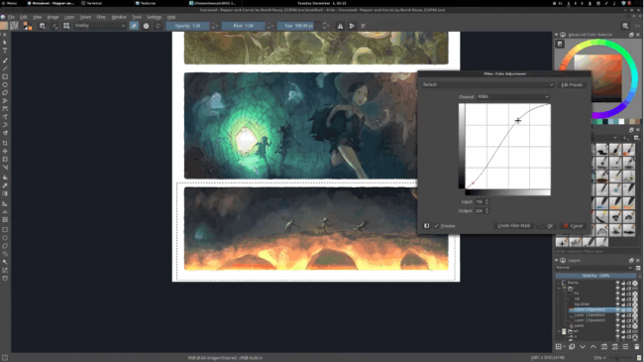644x362 pixels.
Task: Toggle visibility of the bg-draw layer
Action: (x=617, y=304)
